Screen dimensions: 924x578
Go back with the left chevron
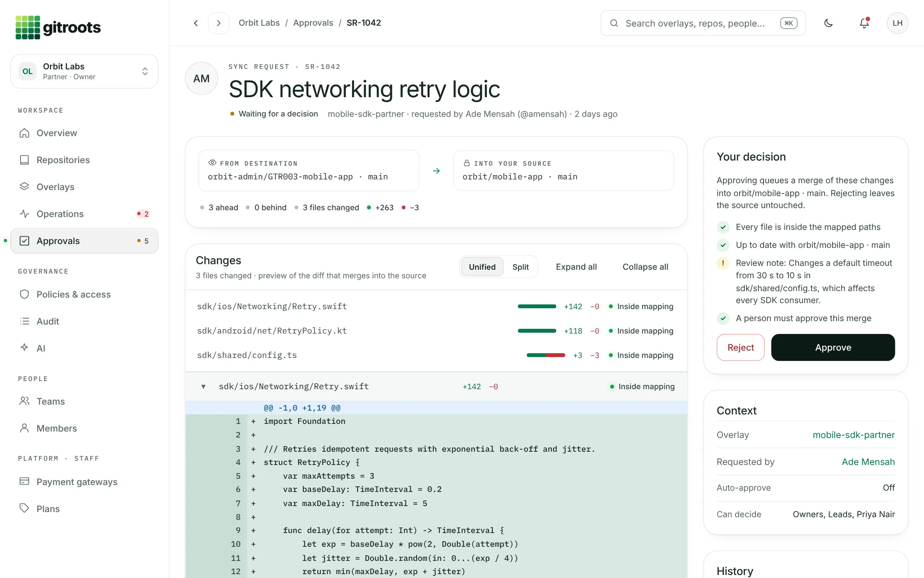tap(196, 23)
